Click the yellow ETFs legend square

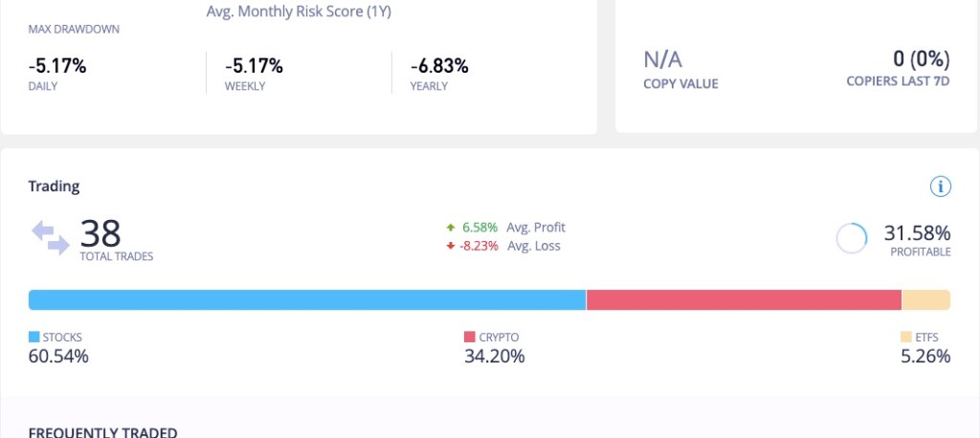[x=905, y=338]
